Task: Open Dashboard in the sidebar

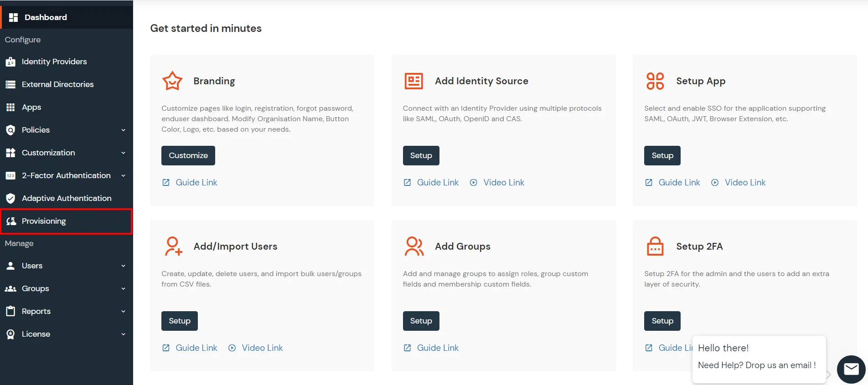Action: pyautogui.click(x=67, y=17)
